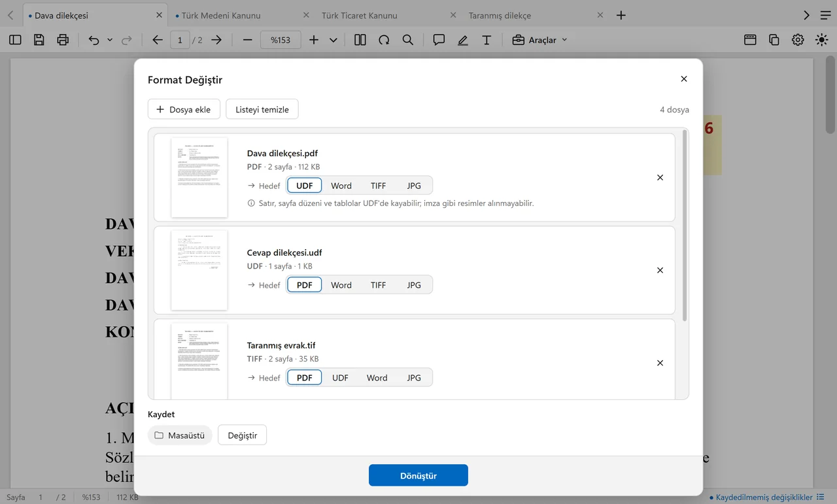Click the Dönüştür convert button
Screen dimensions: 837x504
pyautogui.click(x=418, y=475)
